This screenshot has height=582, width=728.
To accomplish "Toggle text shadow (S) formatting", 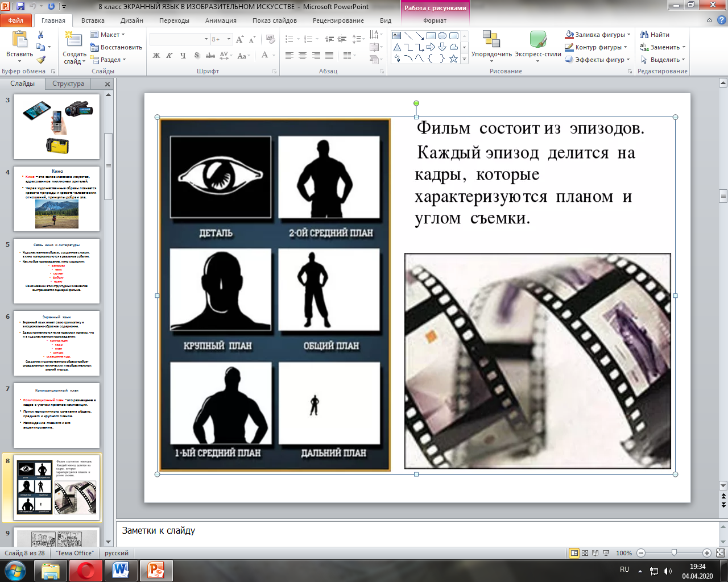I will pyautogui.click(x=197, y=56).
